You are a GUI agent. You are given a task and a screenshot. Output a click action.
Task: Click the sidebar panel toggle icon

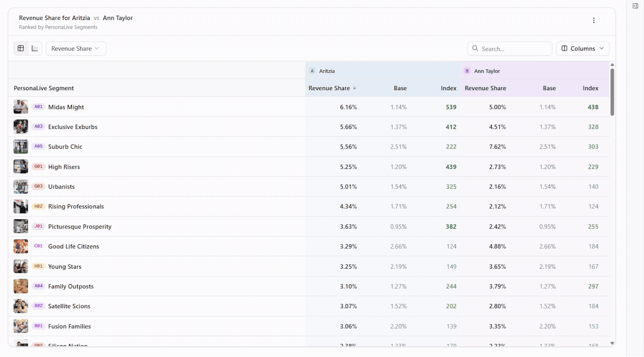[635, 6]
